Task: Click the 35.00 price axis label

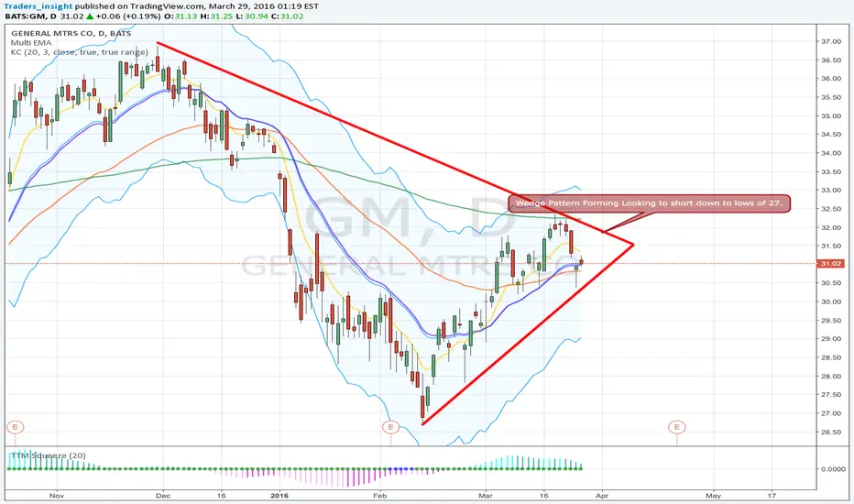Action: tap(831, 115)
